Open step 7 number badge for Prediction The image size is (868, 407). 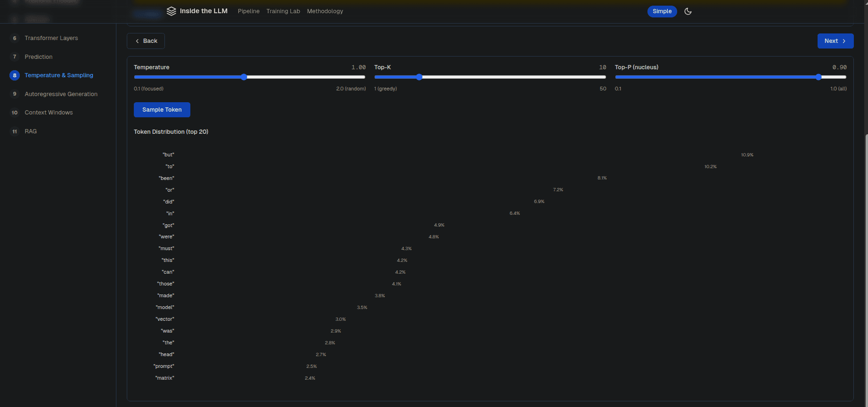point(15,57)
